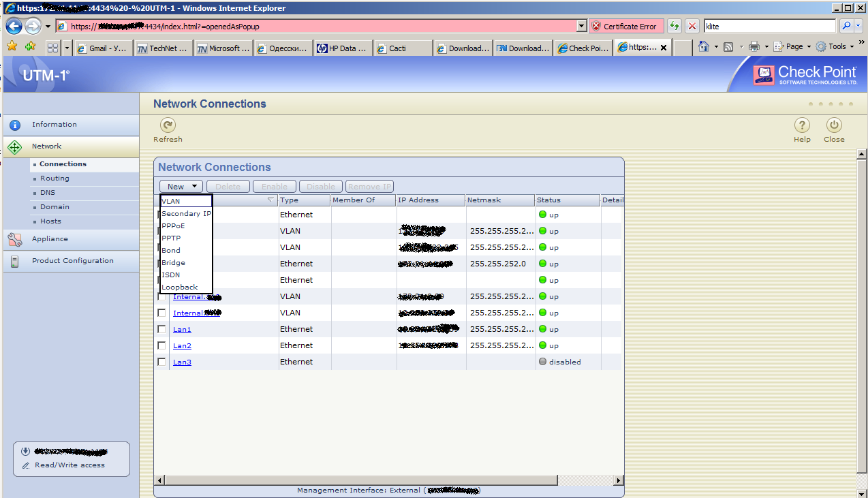Check the Lan2 row checkbox

tap(161, 345)
